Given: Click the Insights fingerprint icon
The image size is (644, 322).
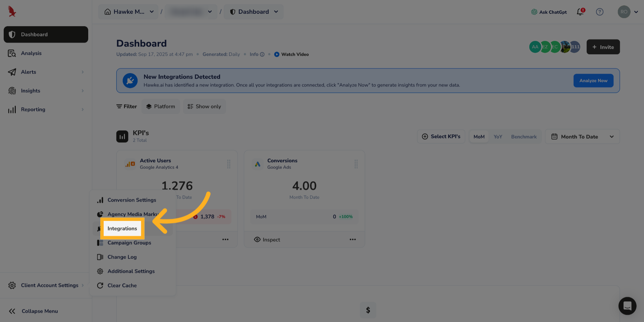Looking at the screenshot, I should point(12,91).
